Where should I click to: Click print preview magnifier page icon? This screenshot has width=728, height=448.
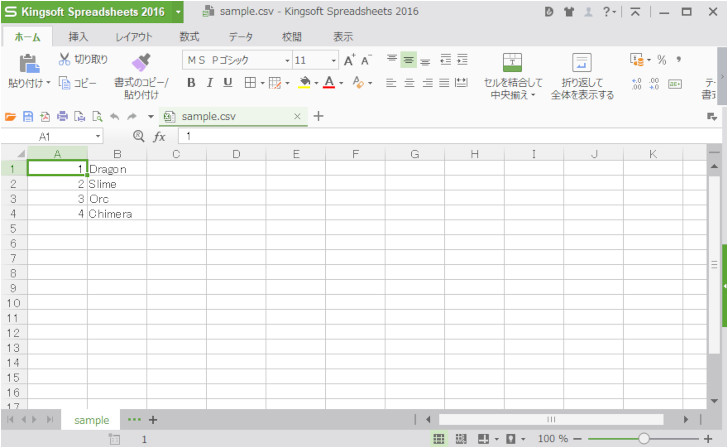[97, 117]
